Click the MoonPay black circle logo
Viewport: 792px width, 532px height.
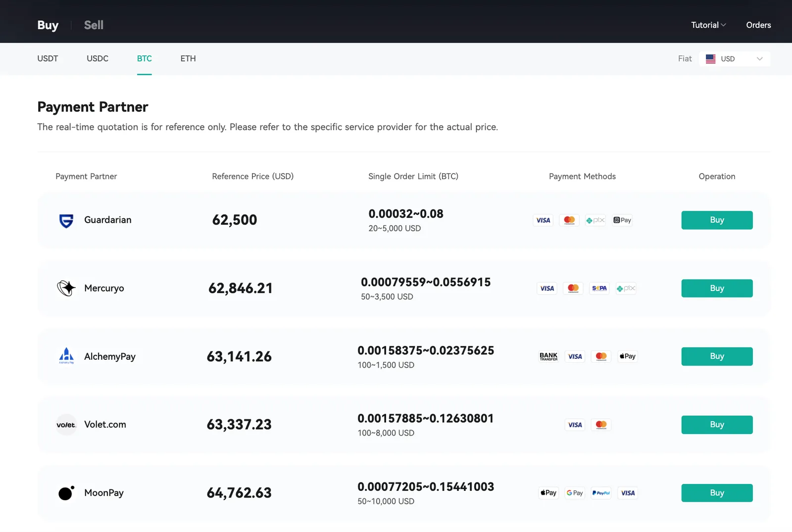[x=66, y=492]
